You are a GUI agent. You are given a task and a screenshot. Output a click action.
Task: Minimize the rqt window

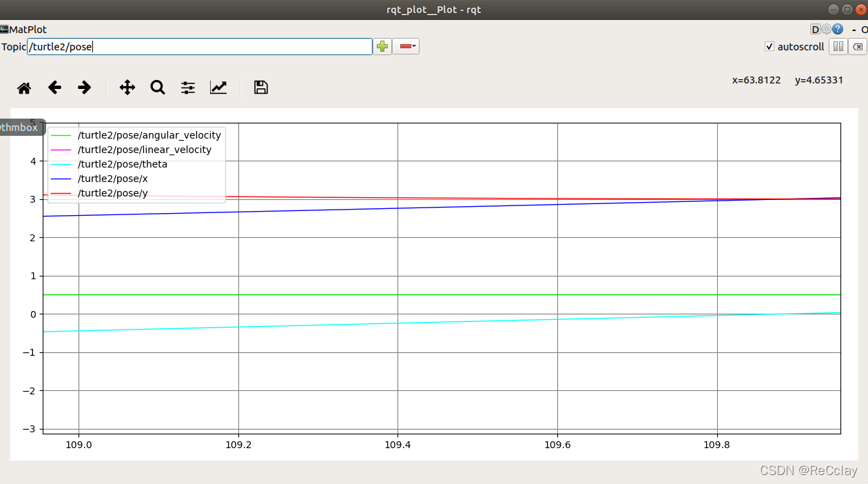pos(834,9)
